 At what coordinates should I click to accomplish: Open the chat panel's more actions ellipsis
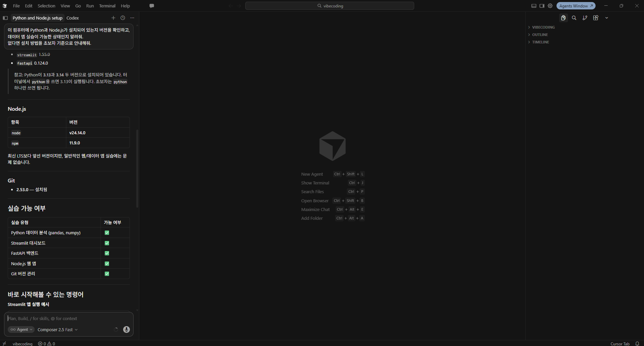(132, 18)
